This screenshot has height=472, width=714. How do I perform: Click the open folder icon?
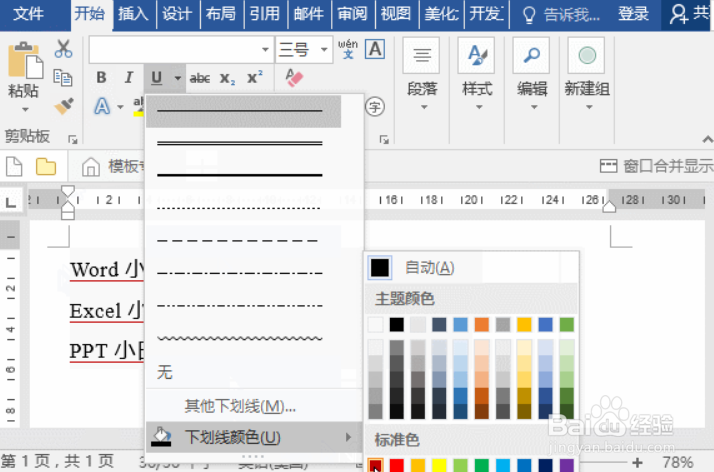(x=46, y=167)
